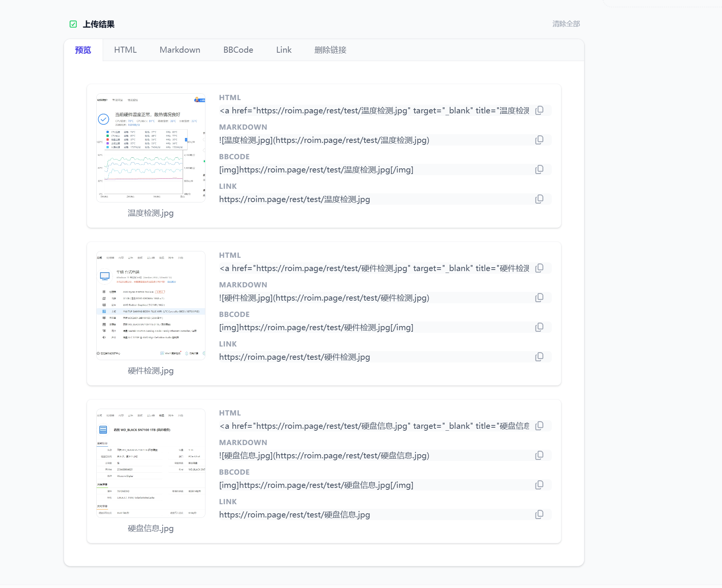Copy Markdown code for 温度检测.jpg

tap(539, 140)
